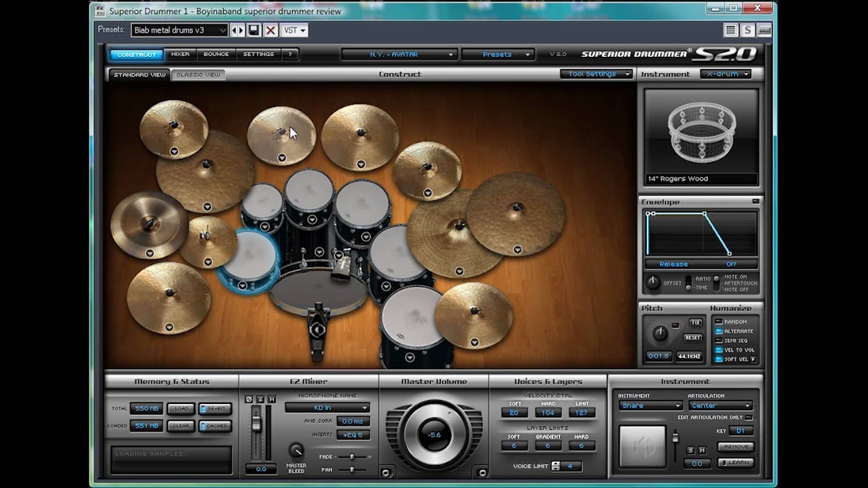Switch to the BOUNCE tab
Image resolution: width=868 pixels, height=488 pixels.
216,54
